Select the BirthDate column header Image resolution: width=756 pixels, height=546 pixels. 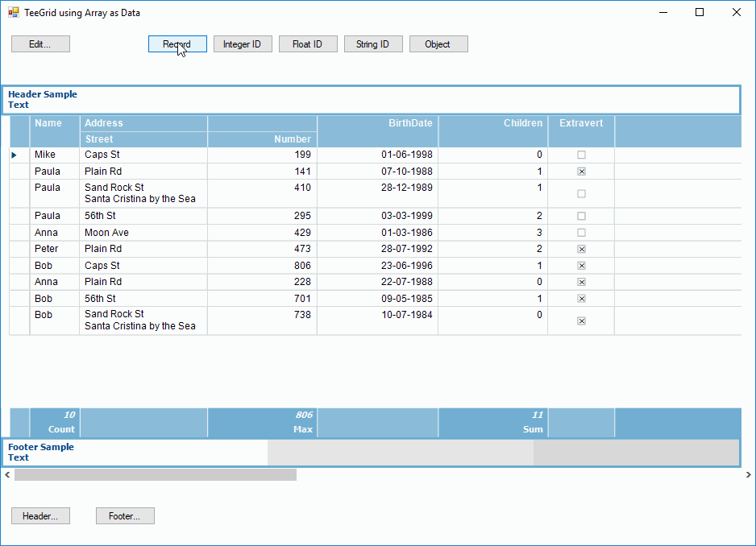pos(377,124)
